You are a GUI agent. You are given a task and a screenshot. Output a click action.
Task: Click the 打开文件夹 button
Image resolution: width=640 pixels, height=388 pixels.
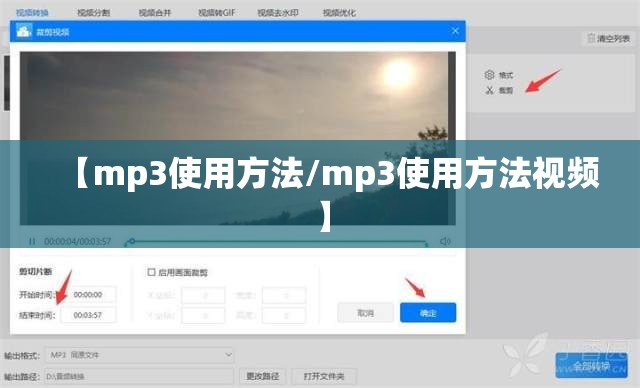point(324,376)
